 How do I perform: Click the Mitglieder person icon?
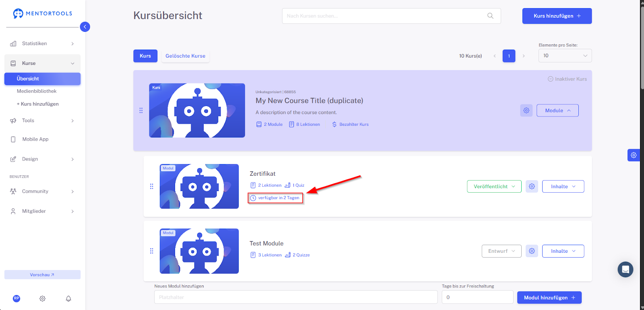point(13,211)
